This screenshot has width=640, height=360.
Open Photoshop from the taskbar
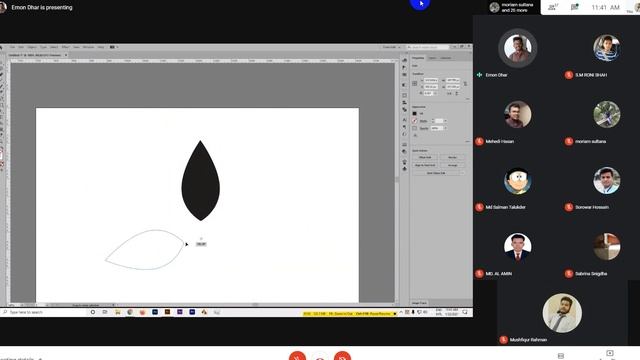[155, 312]
